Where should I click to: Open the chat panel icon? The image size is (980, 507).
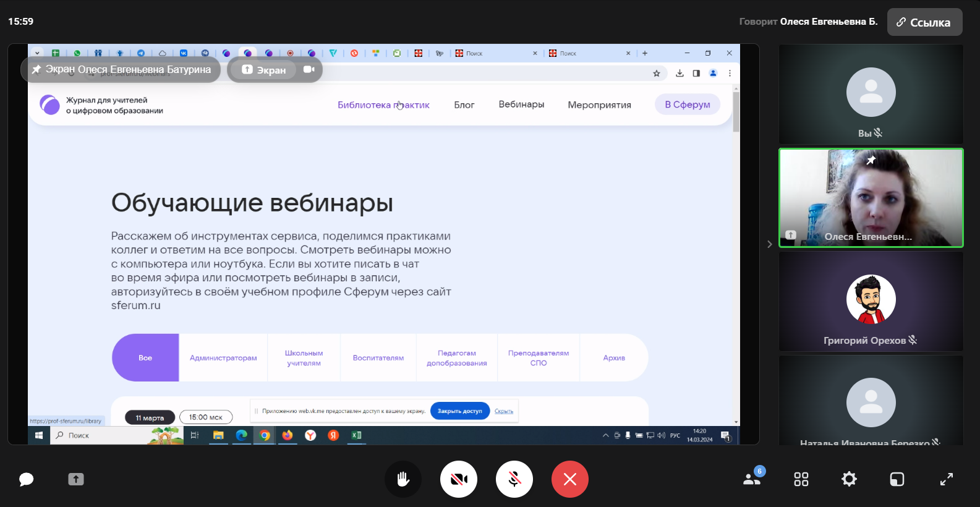tap(26, 479)
